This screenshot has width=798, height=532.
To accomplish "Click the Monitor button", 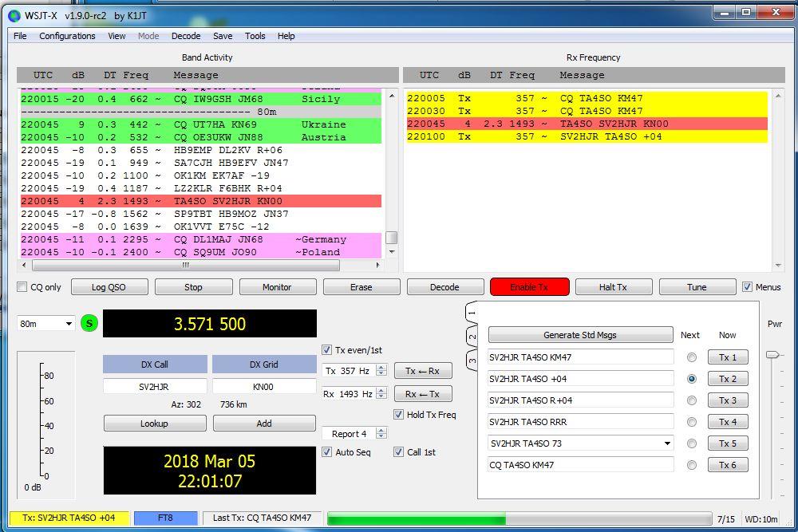I will click(x=278, y=287).
